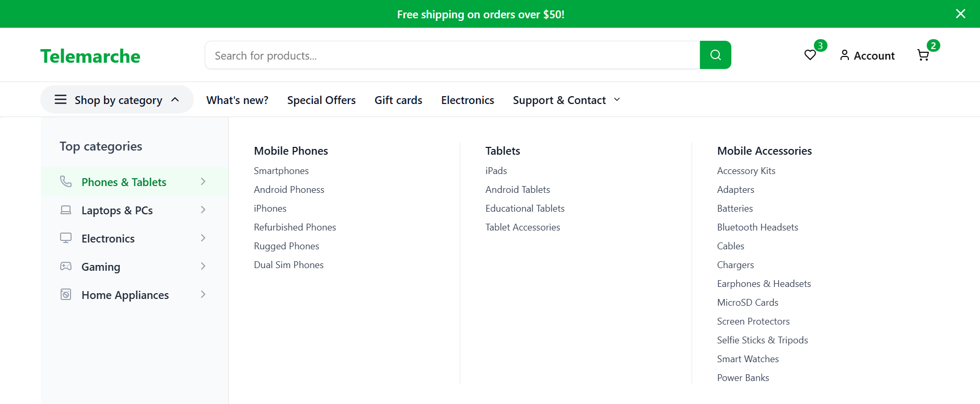Click the Laptops & PCs laptop icon
Image resolution: width=980 pixels, height=404 pixels.
tap(66, 210)
